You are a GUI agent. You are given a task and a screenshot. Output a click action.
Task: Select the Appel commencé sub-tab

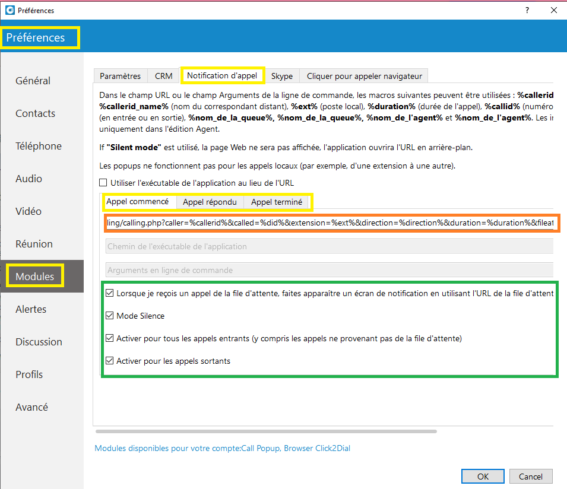(137, 201)
